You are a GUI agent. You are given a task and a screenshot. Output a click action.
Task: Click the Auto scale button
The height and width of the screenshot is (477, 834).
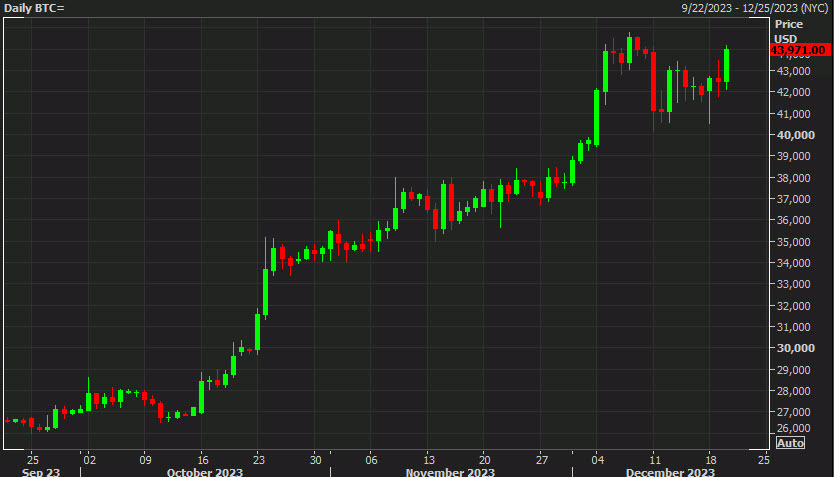(x=789, y=443)
